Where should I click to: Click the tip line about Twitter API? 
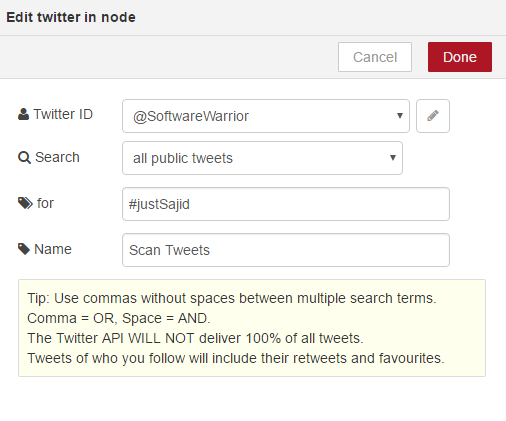click(x=195, y=338)
